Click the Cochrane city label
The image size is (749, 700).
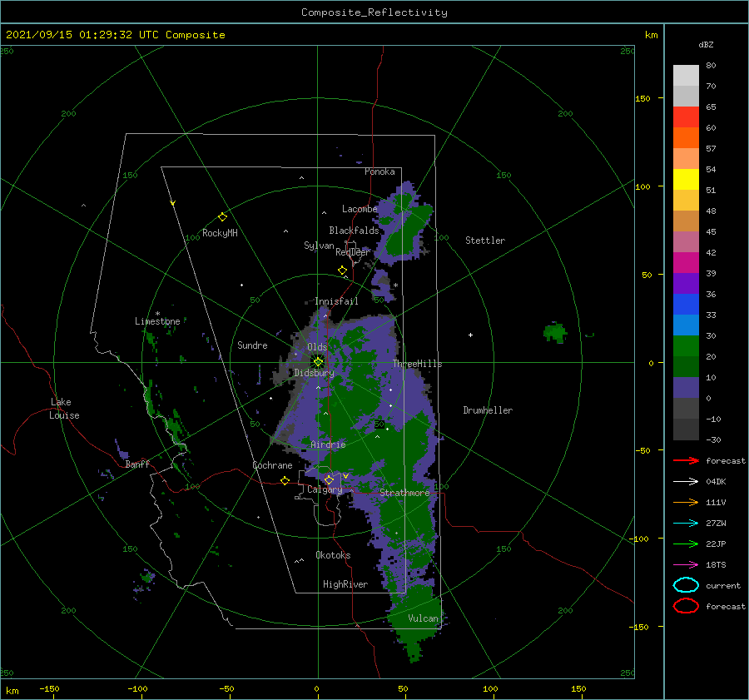point(272,465)
